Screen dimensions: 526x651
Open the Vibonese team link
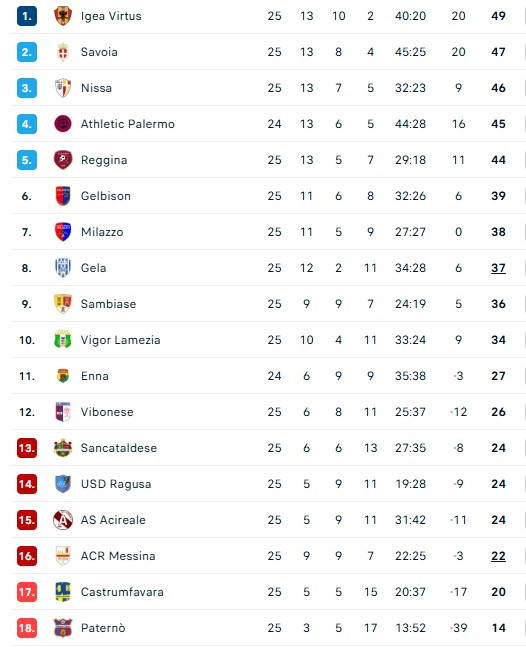[x=107, y=412]
